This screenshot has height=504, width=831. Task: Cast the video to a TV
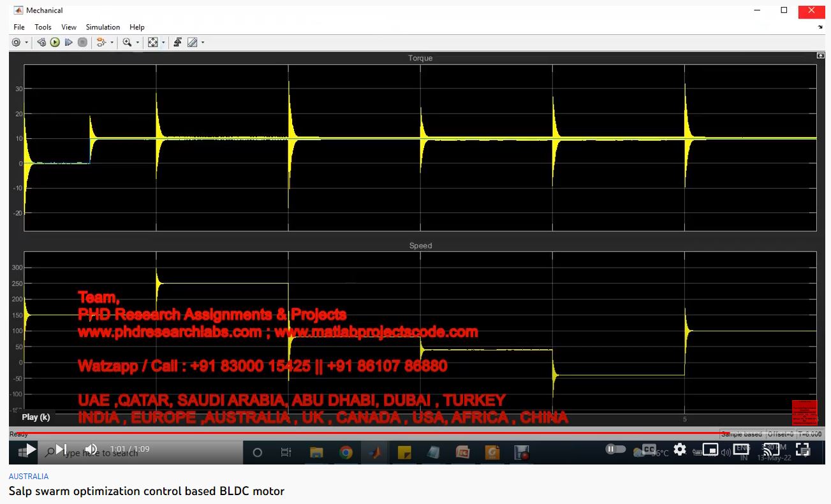click(x=772, y=450)
